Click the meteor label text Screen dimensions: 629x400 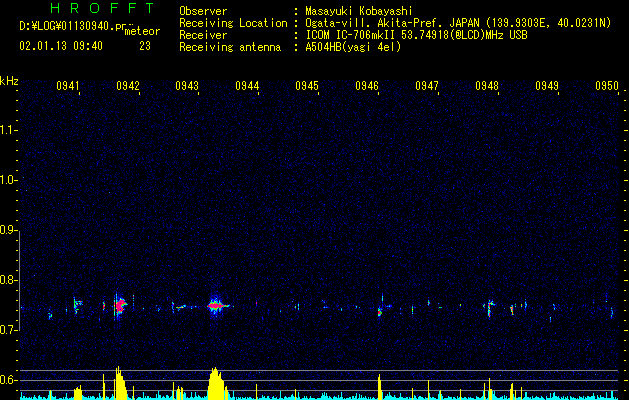coord(142,31)
